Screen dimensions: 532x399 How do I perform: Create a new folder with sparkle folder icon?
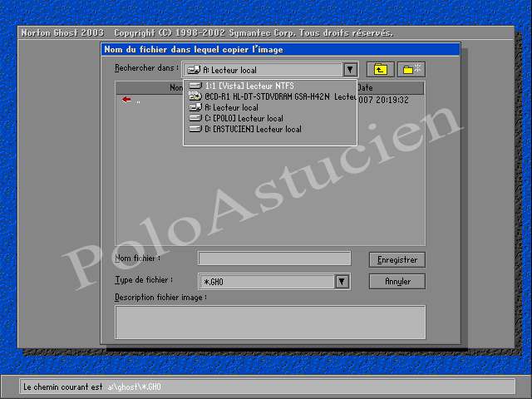(x=411, y=70)
